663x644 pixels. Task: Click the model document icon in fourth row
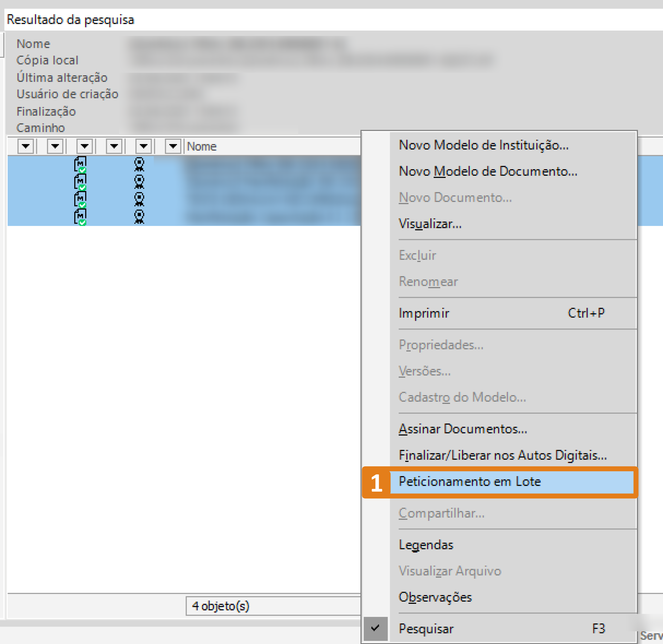coord(80,217)
